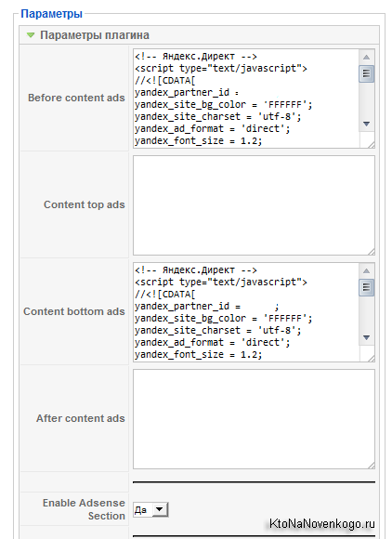Place cursor in Before content ads code text
Image resolution: width=392 pixels, height=539 pixels.
click(x=246, y=99)
